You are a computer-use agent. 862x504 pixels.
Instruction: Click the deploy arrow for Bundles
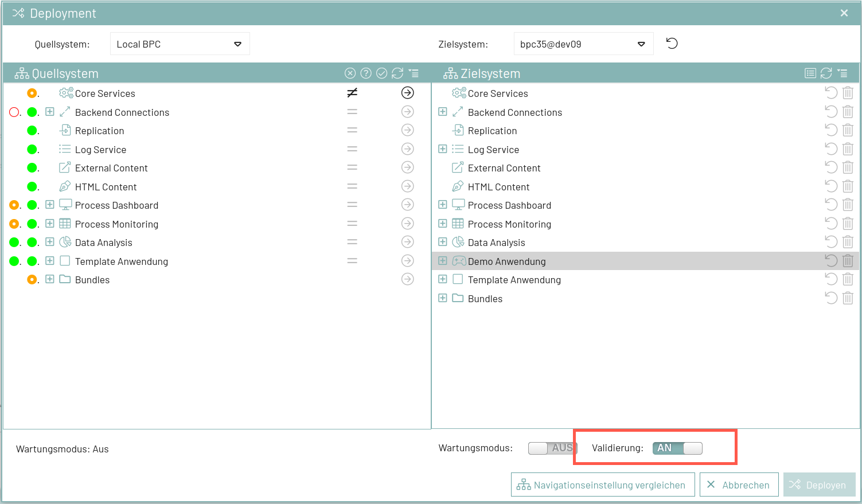tap(408, 279)
